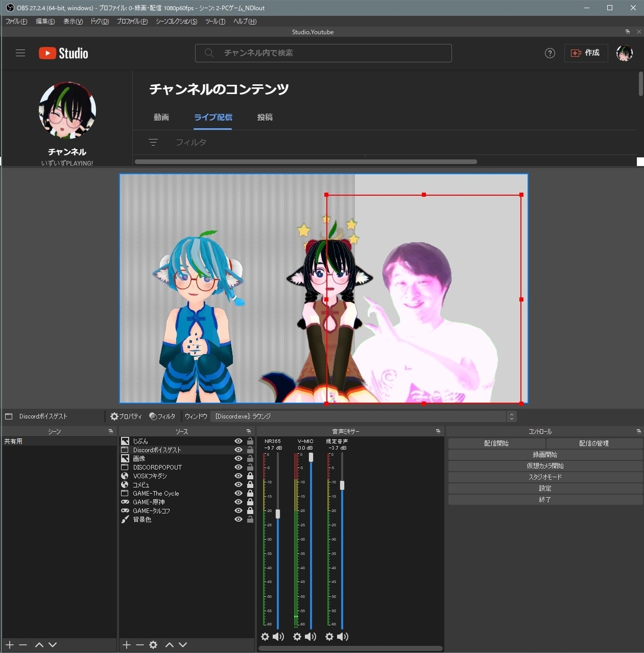Mute the NR365 speaker icon
The width and height of the screenshot is (644, 653).
click(278, 636)
